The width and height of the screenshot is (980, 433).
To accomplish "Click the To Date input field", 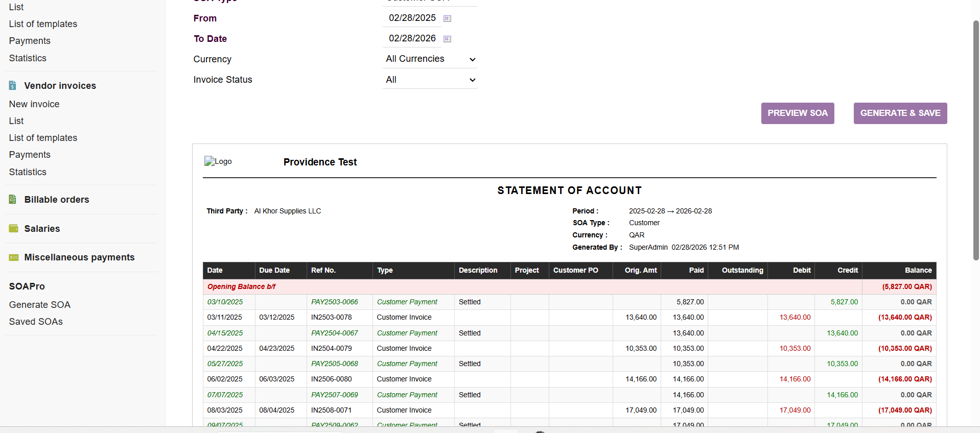I will pos(412,39).
